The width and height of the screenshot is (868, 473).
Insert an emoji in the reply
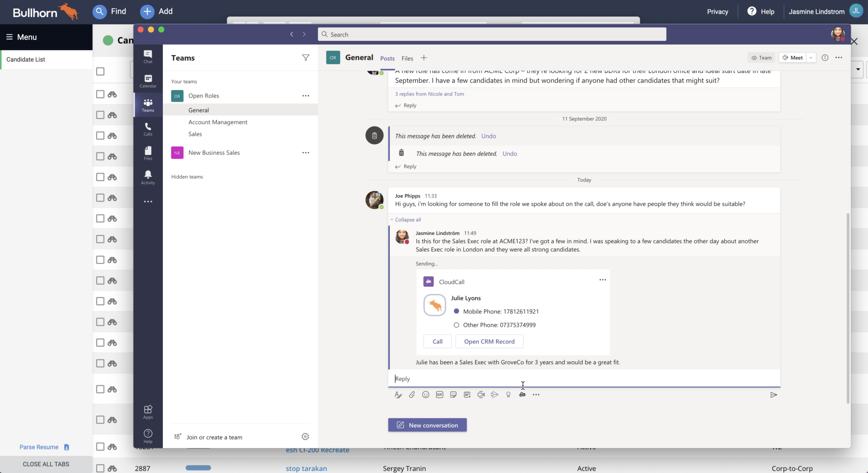pyautogui.click(x=426, y=395)
